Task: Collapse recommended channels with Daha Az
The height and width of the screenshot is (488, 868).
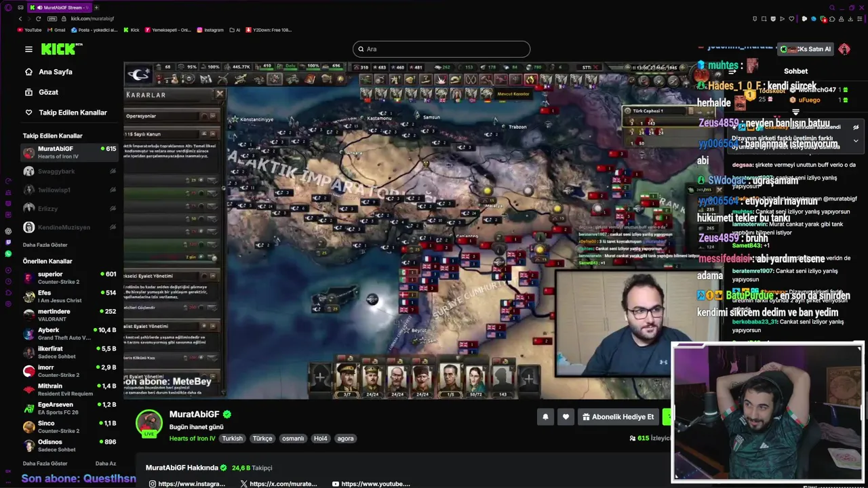Action: pos(106,464)
